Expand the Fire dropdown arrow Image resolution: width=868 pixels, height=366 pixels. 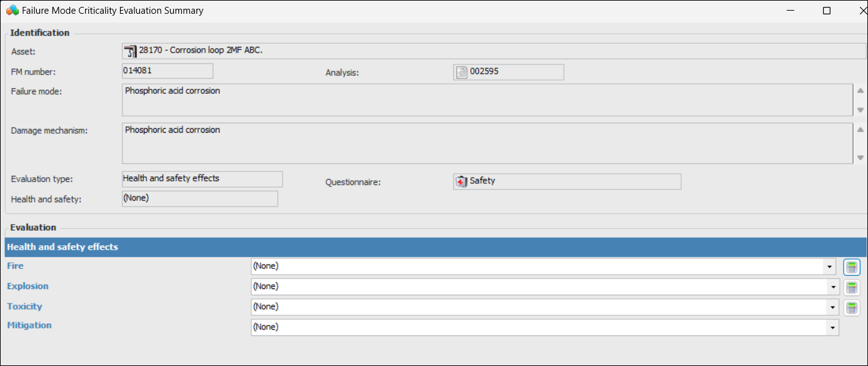point(830,267)
